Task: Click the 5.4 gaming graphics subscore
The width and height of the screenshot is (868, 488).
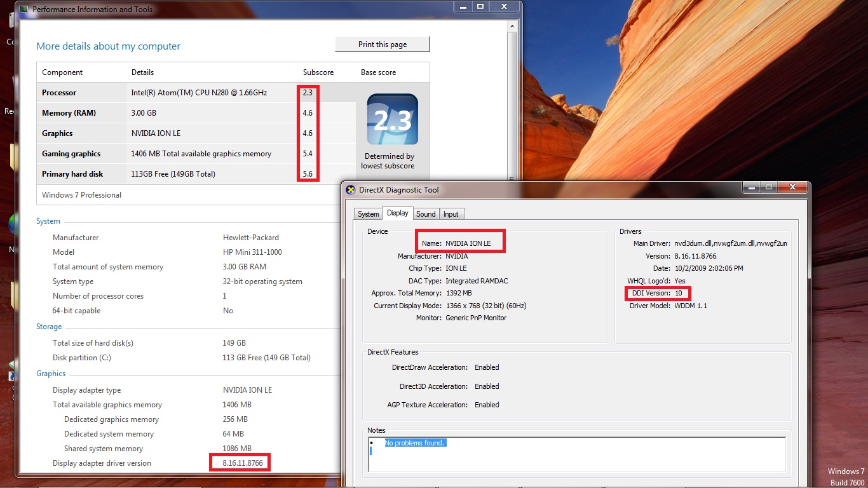Action: [308, 154]
